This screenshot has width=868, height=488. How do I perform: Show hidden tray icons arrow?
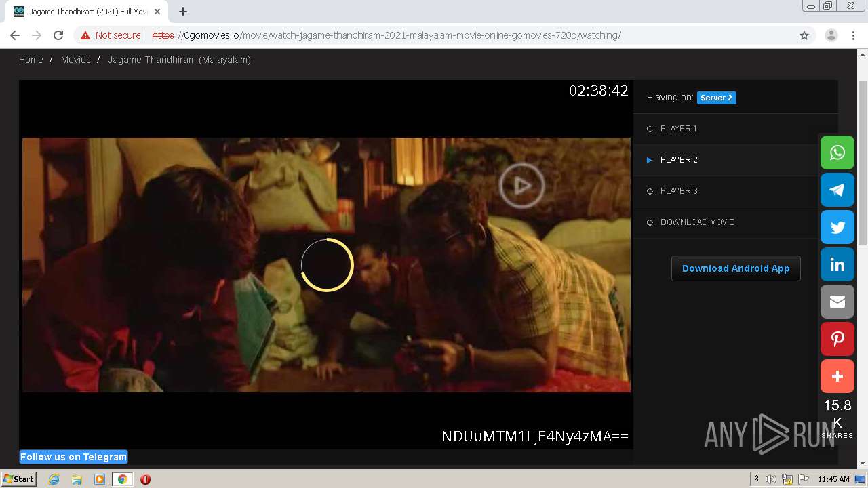(x=756, y=479)
